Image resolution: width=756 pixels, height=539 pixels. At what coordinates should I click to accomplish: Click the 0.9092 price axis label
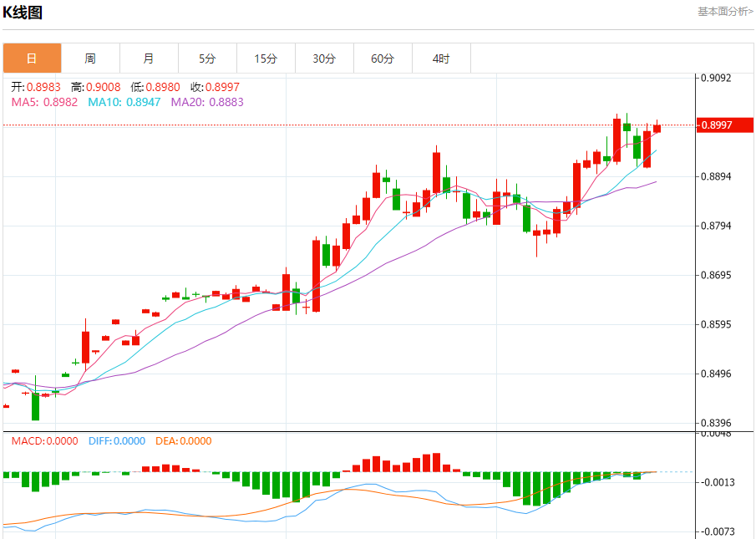717,79
